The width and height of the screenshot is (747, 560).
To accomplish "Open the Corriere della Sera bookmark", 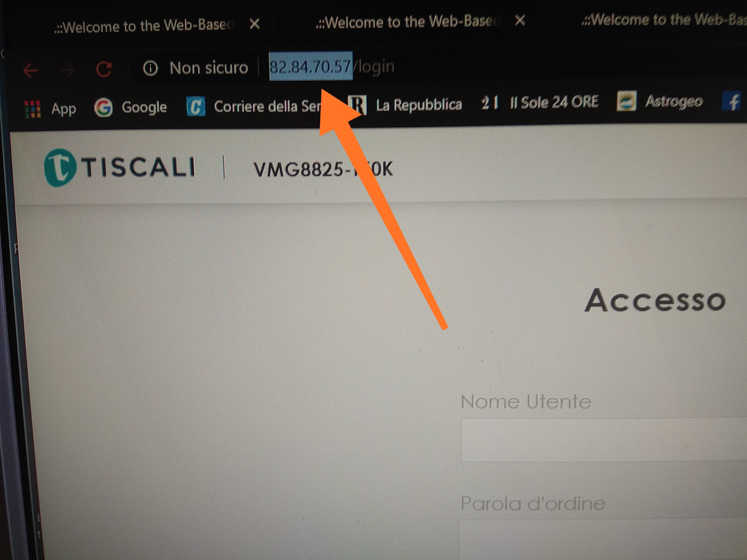I will click(x=253, y=106).
